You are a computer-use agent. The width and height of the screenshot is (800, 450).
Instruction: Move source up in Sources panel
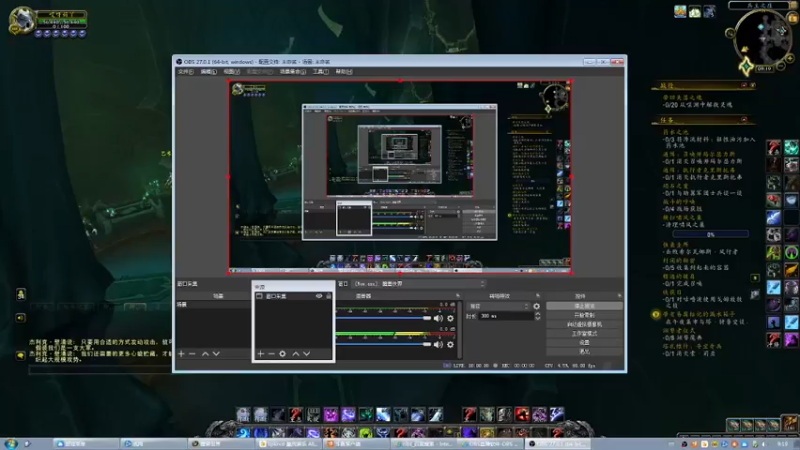(295, 354)
